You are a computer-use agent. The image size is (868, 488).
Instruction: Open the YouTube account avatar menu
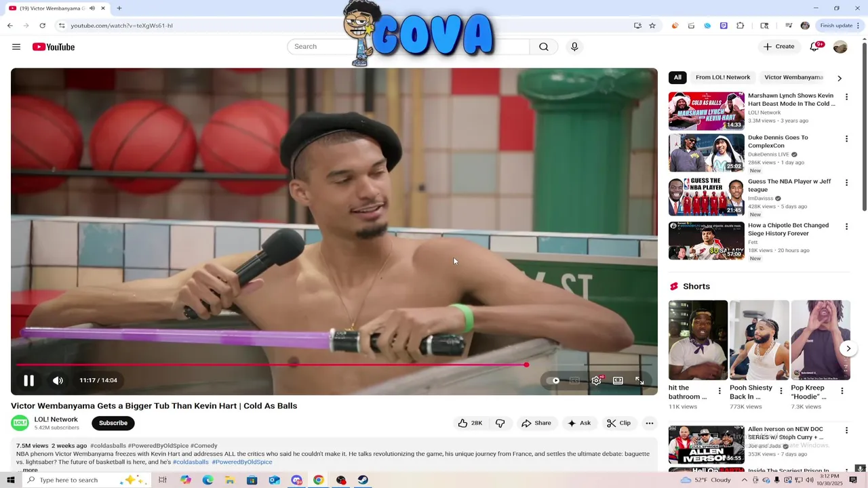(x=840, y=47)
